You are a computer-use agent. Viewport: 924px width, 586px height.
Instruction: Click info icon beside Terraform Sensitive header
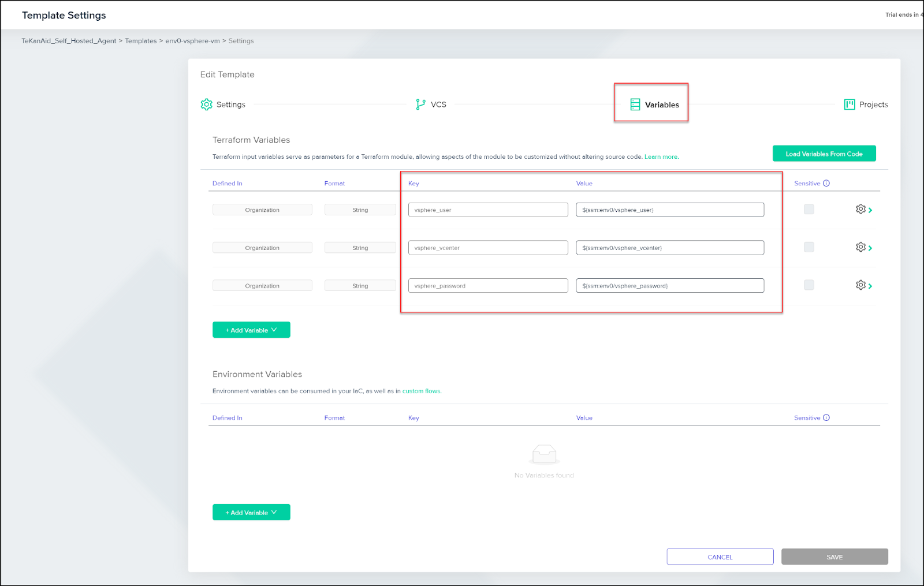826,184
